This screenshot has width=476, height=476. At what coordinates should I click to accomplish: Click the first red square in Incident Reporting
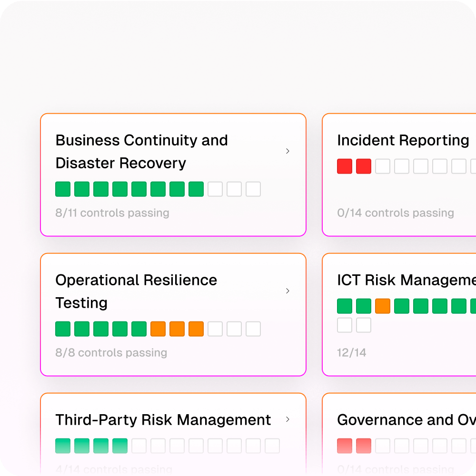coord(345,166)
